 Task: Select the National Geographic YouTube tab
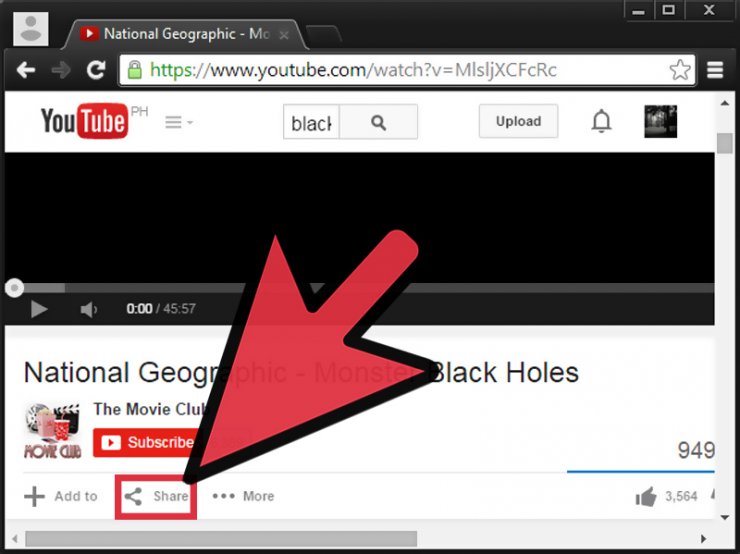click(184, 34)
